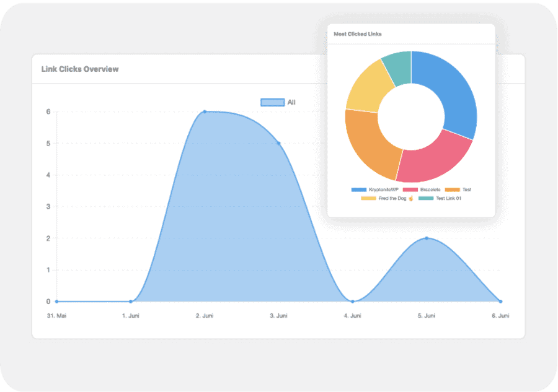This screenshot has width=558, height=392.
Task: Select the 1. Juni data point at zero
Action: click(131, 302)
